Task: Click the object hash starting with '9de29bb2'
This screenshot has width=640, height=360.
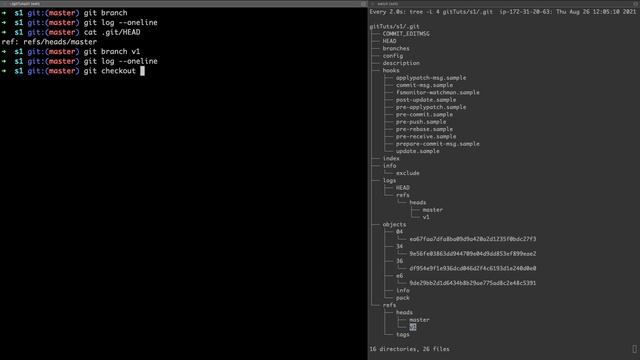Action: click(x=473, y=284)
